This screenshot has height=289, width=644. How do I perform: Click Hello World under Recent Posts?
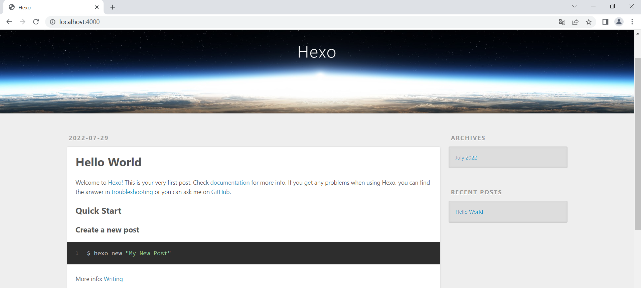469,212
